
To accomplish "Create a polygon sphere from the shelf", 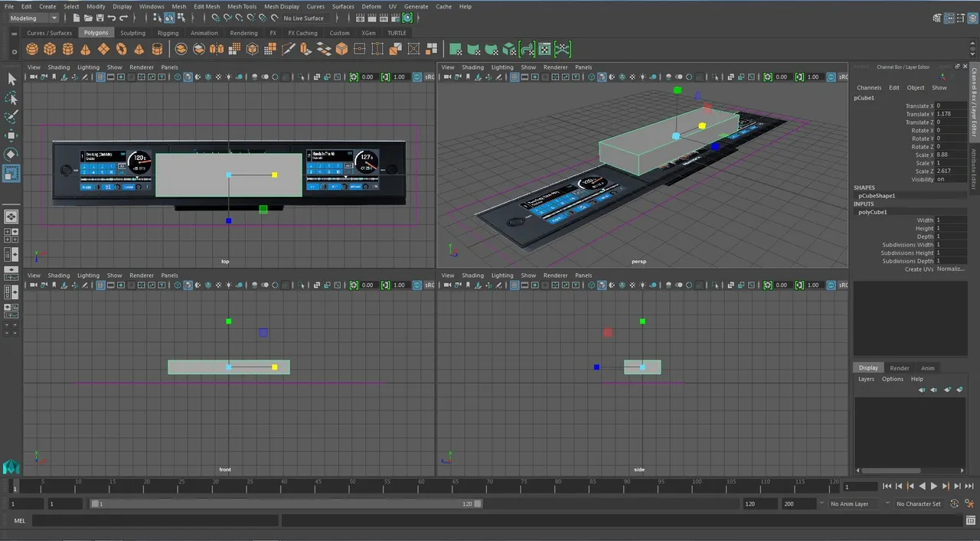I will [32, 49].
